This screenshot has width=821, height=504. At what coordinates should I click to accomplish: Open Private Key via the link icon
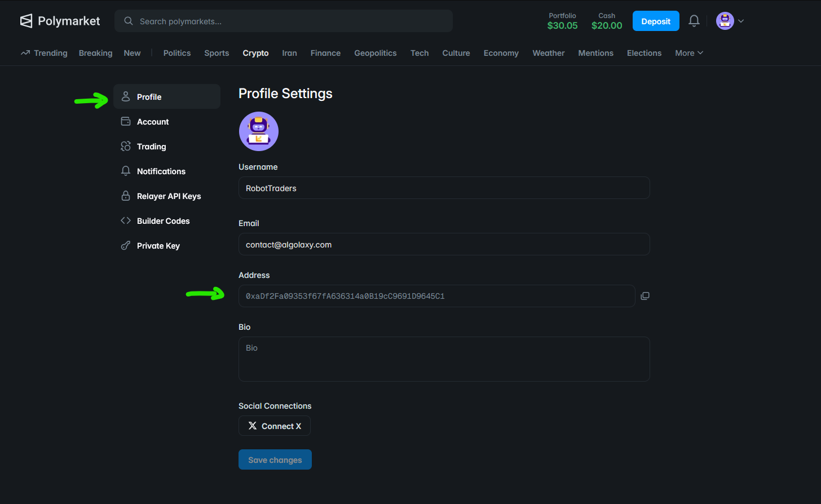coord(125,245)
